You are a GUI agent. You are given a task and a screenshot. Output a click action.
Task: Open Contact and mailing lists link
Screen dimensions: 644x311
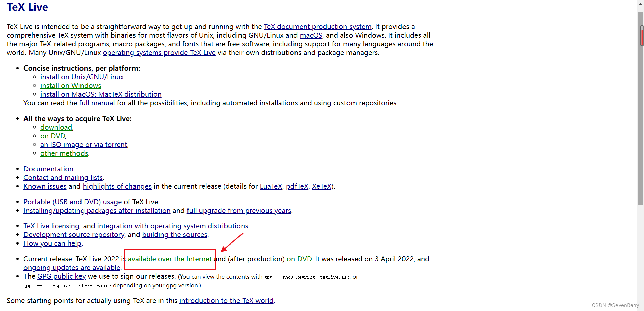point(63,178)
